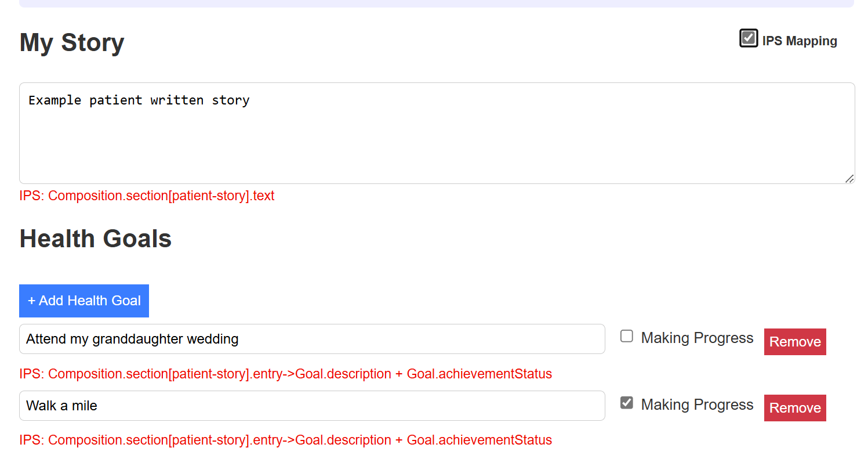Click the Health Goals heading

click(x=96, y=239)
